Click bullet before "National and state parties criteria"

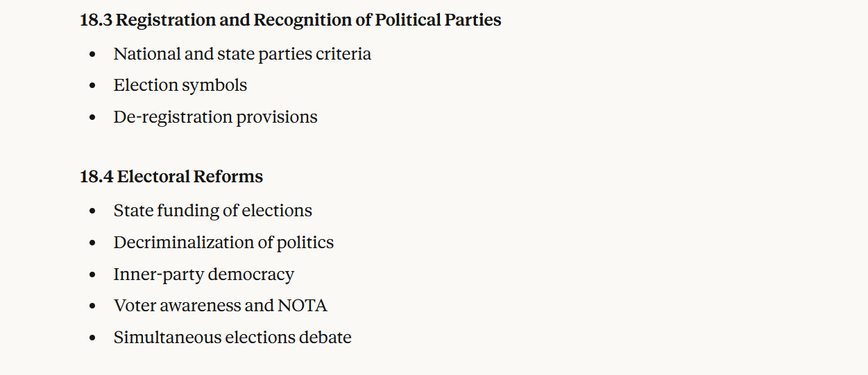[x=93, y=55]
